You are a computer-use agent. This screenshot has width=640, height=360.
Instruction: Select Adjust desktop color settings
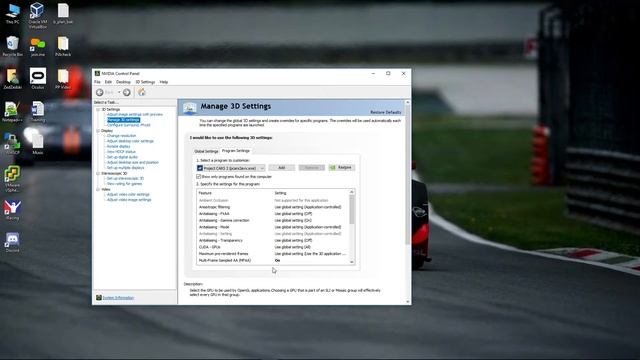(130, 141)
